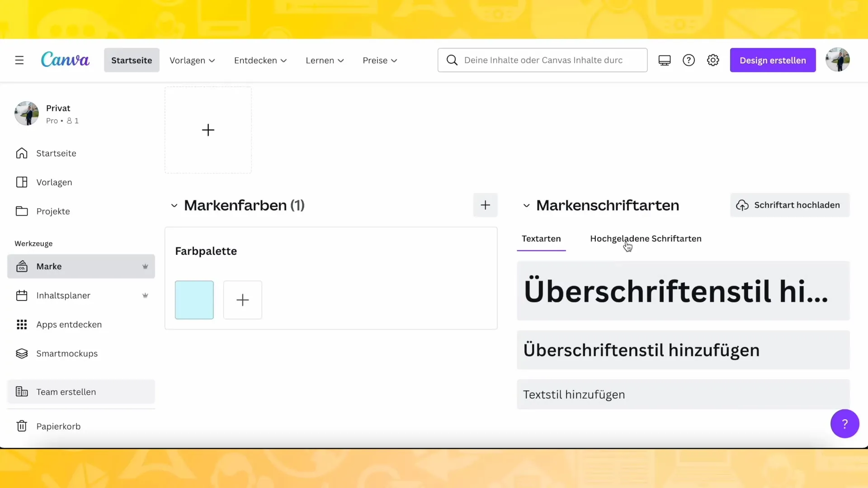The width and height of the screenshot is (868, 488).
Task: Click the search input field
Action: (542, 60)
